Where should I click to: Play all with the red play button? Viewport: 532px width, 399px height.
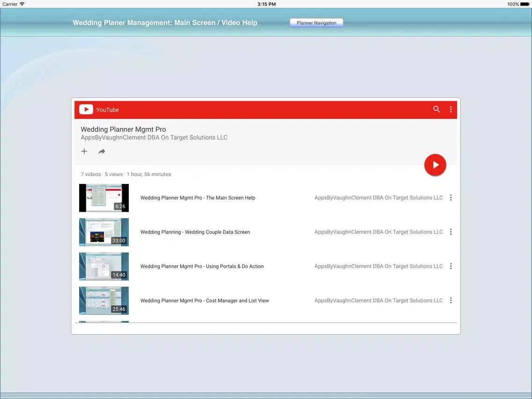click(435, 165)
